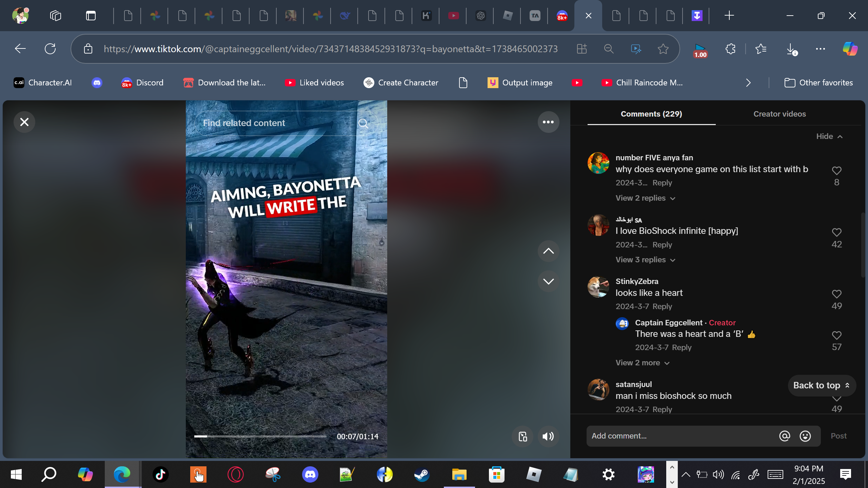Click the search icon in related content
The height and width of the screenshot is (488, 868).
pos(363,123)
